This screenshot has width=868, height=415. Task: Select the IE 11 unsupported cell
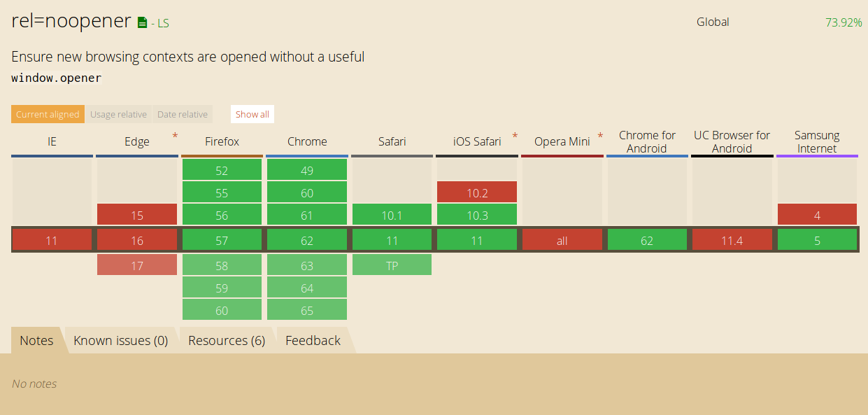point(52,240)
